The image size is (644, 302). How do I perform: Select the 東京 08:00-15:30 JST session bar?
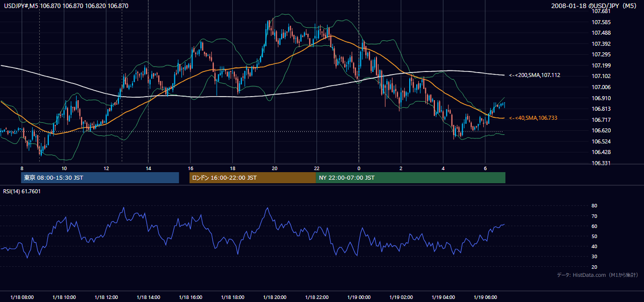pos(100,178)
